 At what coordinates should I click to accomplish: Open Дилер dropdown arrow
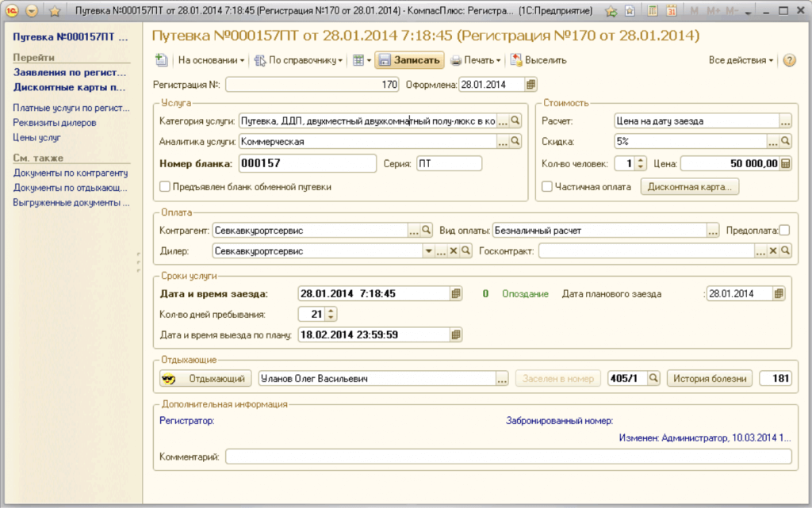[x=428, y=251]
